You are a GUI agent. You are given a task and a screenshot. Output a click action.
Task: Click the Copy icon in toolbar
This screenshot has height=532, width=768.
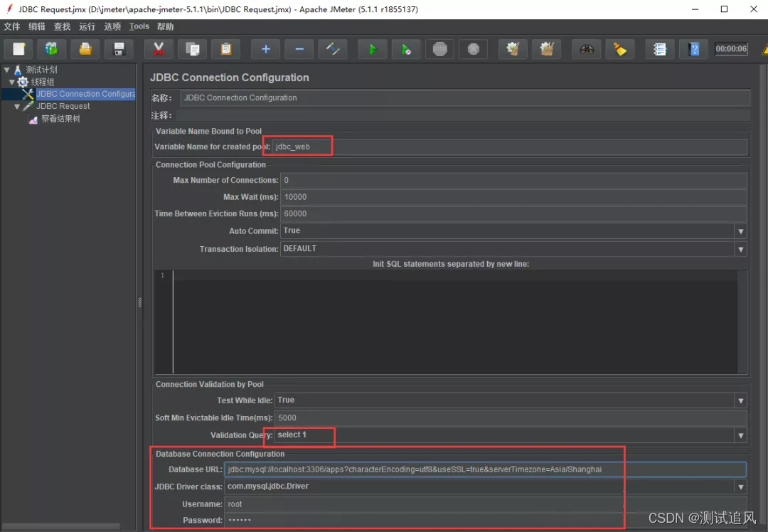(192, 49)
